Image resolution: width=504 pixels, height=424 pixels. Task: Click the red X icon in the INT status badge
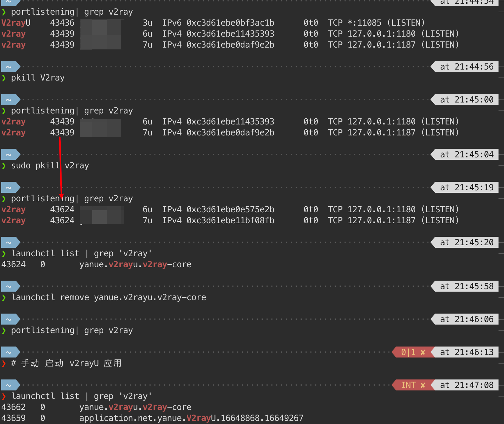click(423, 385)
